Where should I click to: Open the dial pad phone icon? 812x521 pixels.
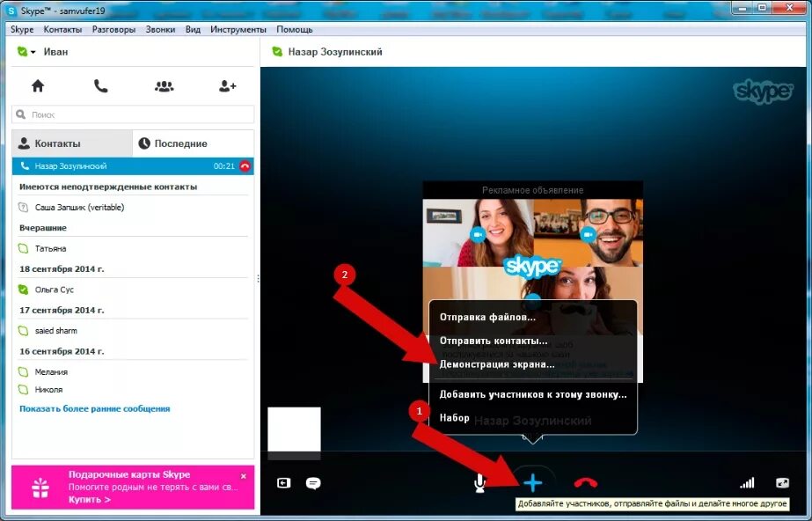click(100, 85)
